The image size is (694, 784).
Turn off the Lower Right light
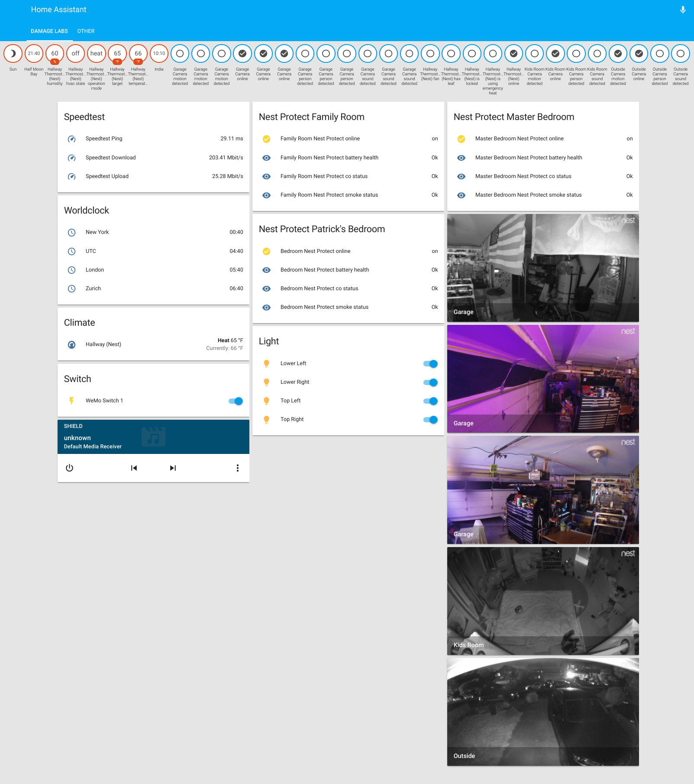(x=431, y=382)
